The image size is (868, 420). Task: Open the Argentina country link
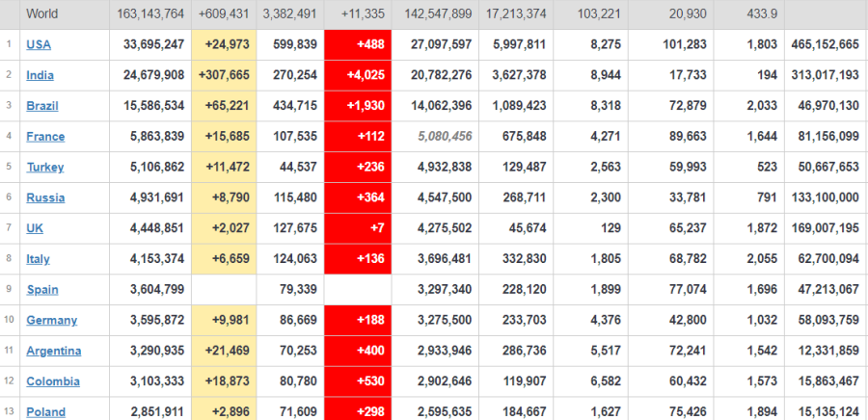[54, 351]
